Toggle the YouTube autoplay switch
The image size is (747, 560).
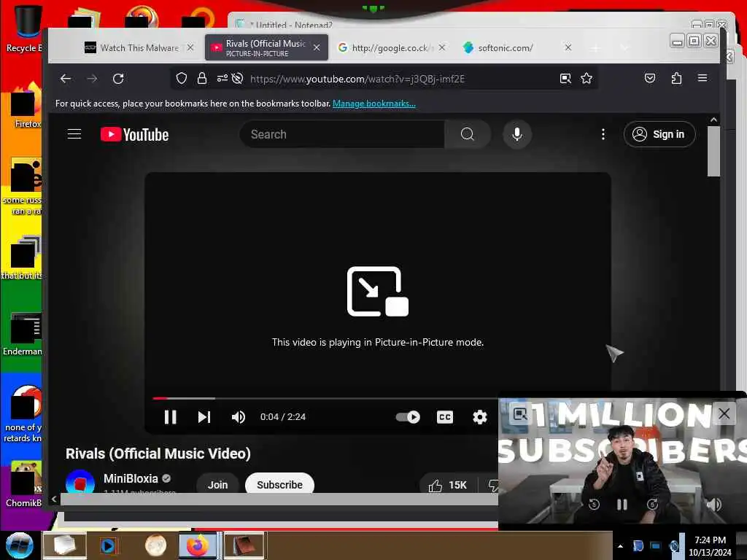click(x=408, y=417)
